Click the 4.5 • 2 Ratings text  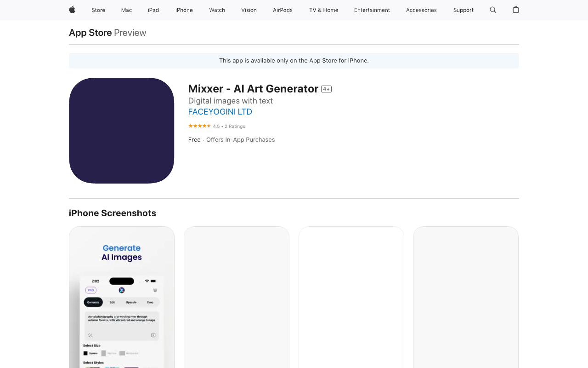[x=229, y=126]
